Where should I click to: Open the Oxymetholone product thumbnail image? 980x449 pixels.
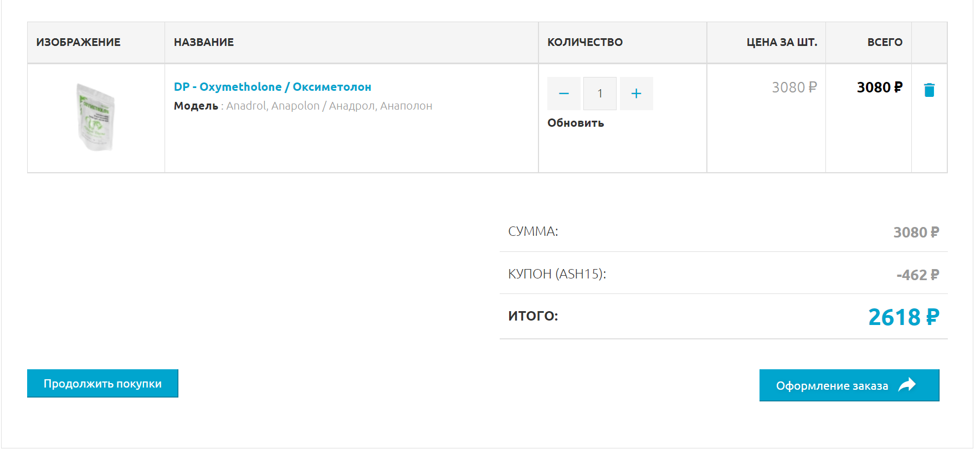pyautogui.click(x=95, y=117)
